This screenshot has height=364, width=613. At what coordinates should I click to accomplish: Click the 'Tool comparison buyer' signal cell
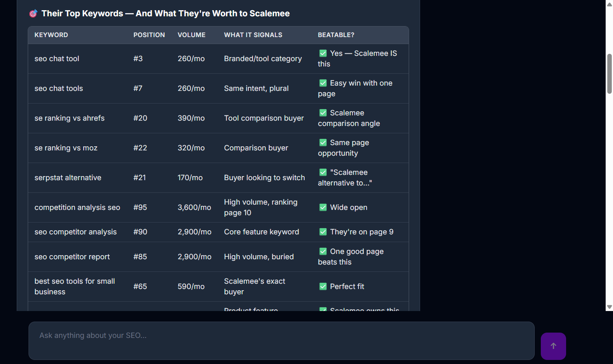pyautogui.click(x=264, y=118)
